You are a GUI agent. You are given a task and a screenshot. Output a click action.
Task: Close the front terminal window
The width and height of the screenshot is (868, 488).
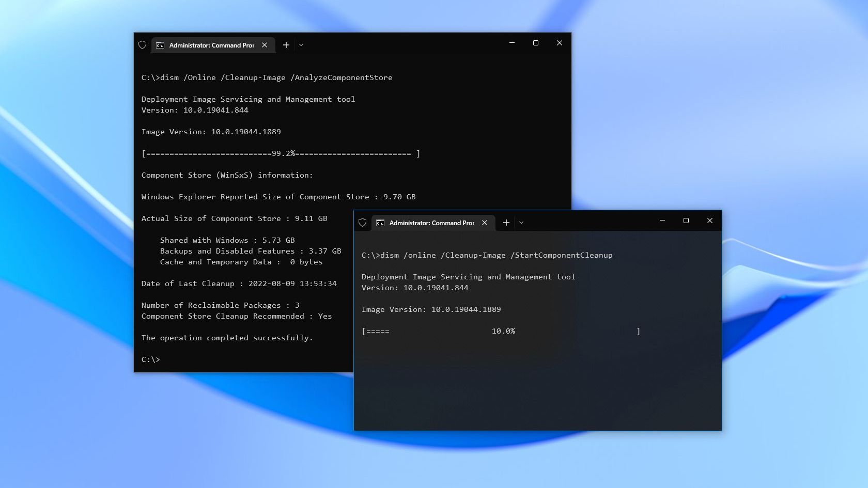tap(710, 221)
